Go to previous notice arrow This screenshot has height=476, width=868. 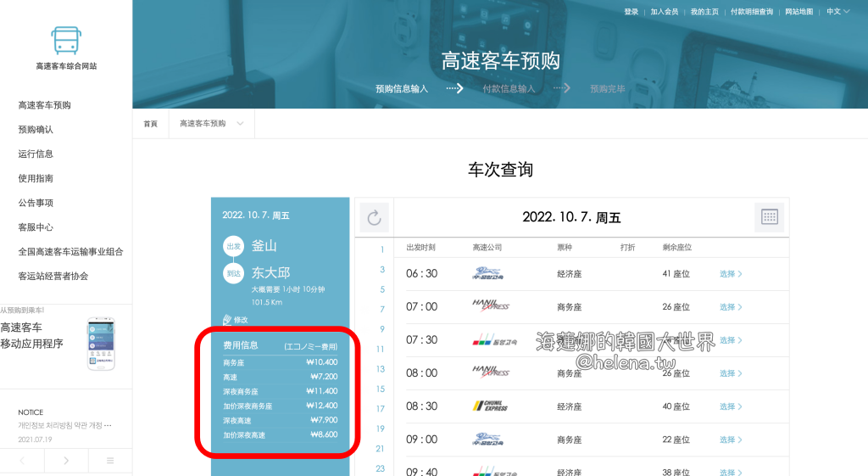coord(22,461)
